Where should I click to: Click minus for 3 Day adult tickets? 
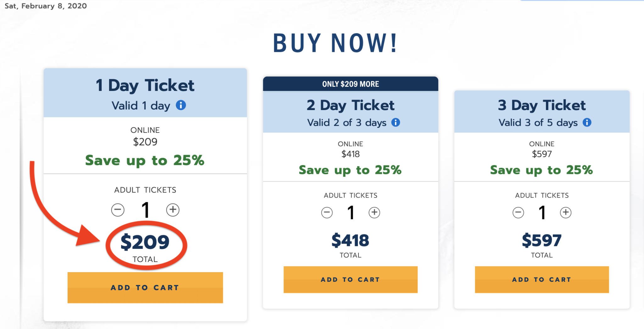(x=518, y=213)
